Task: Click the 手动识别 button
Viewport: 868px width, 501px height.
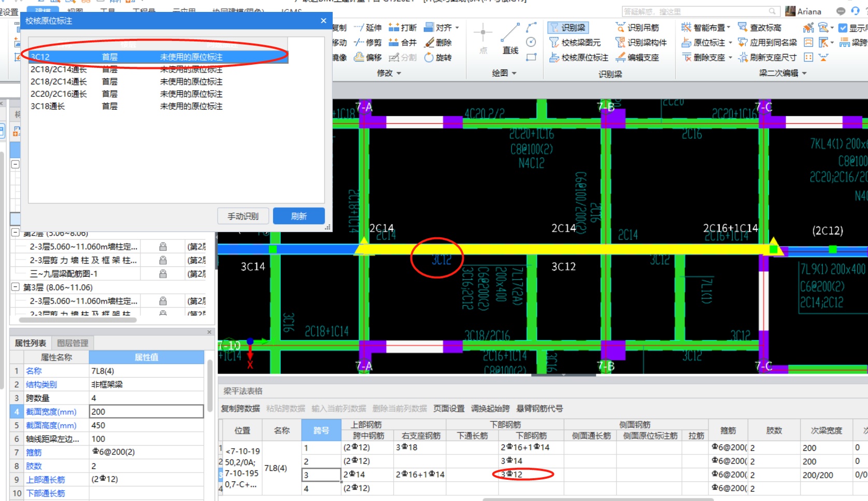Action: pyautogui.click(x=243, y=216)
